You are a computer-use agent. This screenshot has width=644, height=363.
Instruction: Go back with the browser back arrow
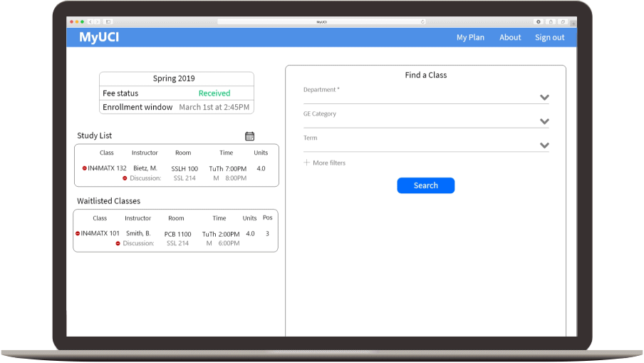click(x=90, y=22)
